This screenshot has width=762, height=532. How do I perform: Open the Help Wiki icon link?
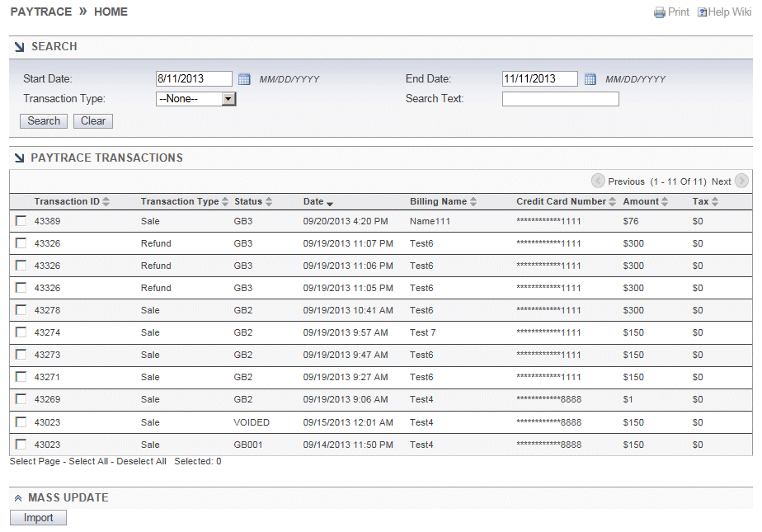[703, 12]
